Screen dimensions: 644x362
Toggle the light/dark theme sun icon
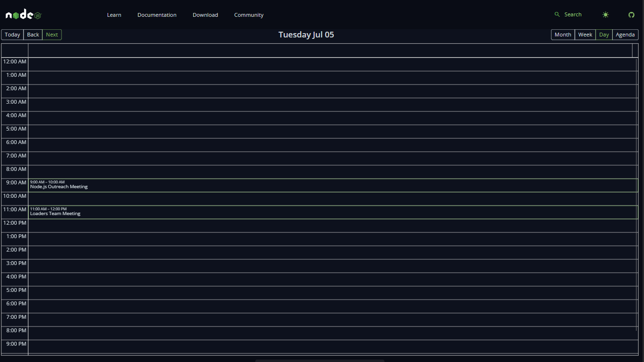606,15
